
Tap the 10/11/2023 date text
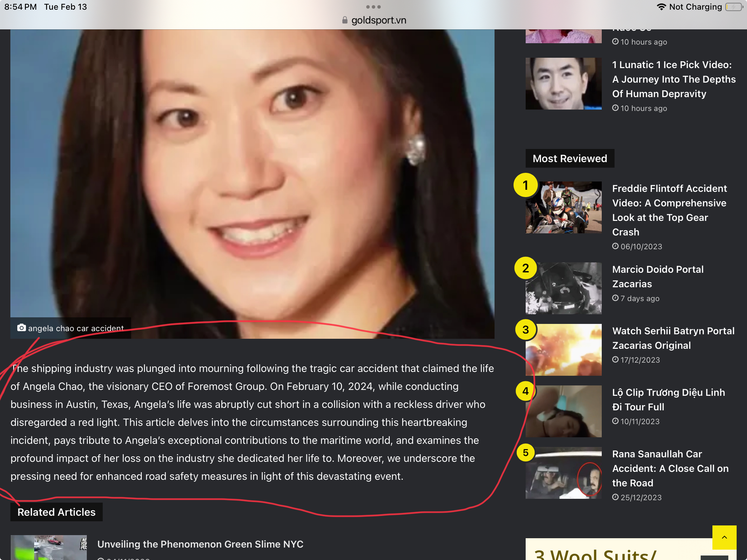point(640,421)
